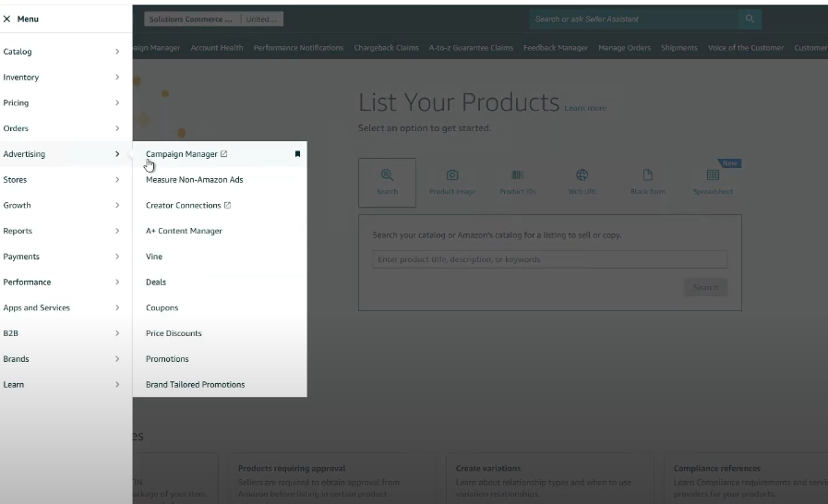Expand the Payments chevron
Viewport: 828px width, 504px height.
click(117, 257)
